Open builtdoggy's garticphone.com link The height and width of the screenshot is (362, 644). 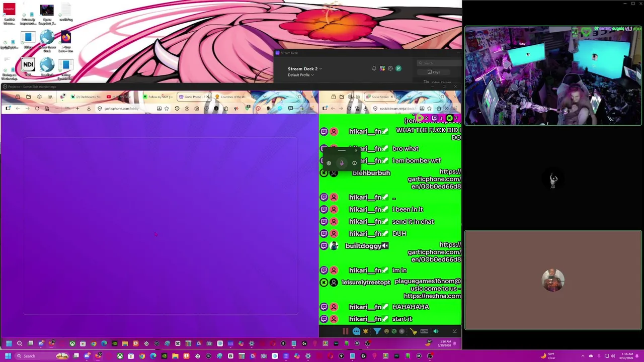tap(434, 252)
